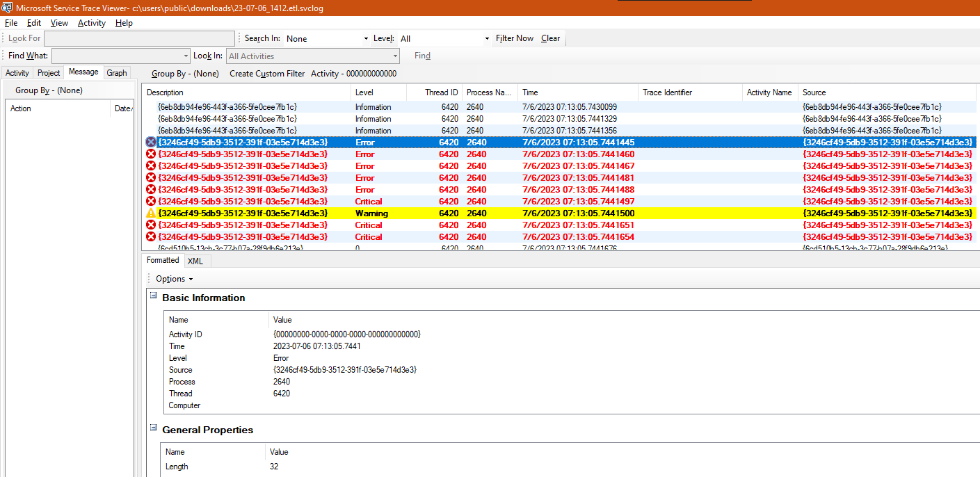Click the error icon of the 07:13:05.7441488 row
This screenshot has width=980, height=477.
pos(151,190)
